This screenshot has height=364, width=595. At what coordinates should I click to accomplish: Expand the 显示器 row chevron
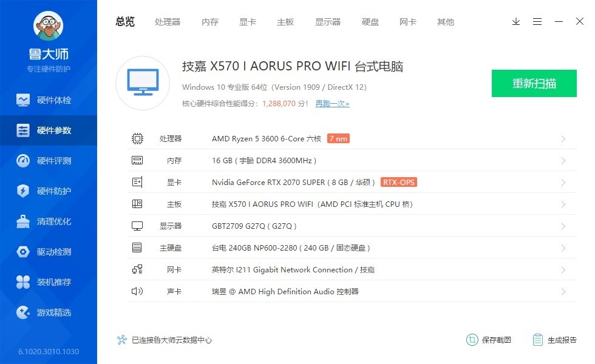click(563, 226)
